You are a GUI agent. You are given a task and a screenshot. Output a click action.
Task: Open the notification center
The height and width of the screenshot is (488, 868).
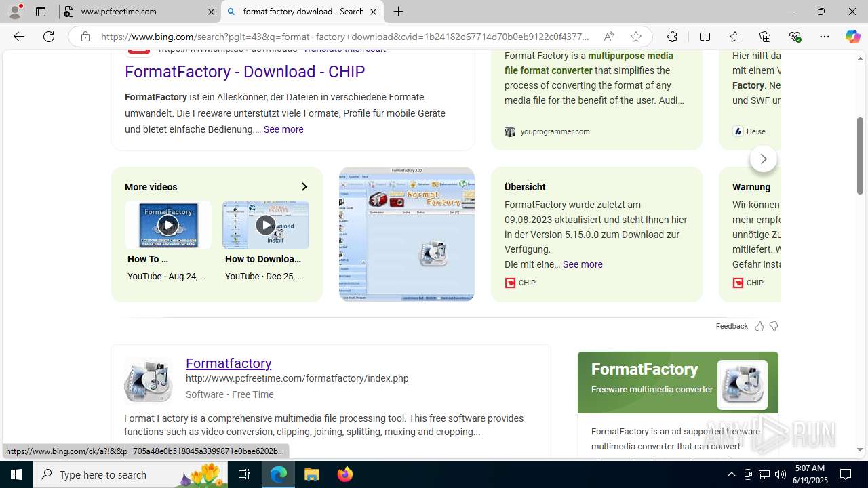point(846,474)
